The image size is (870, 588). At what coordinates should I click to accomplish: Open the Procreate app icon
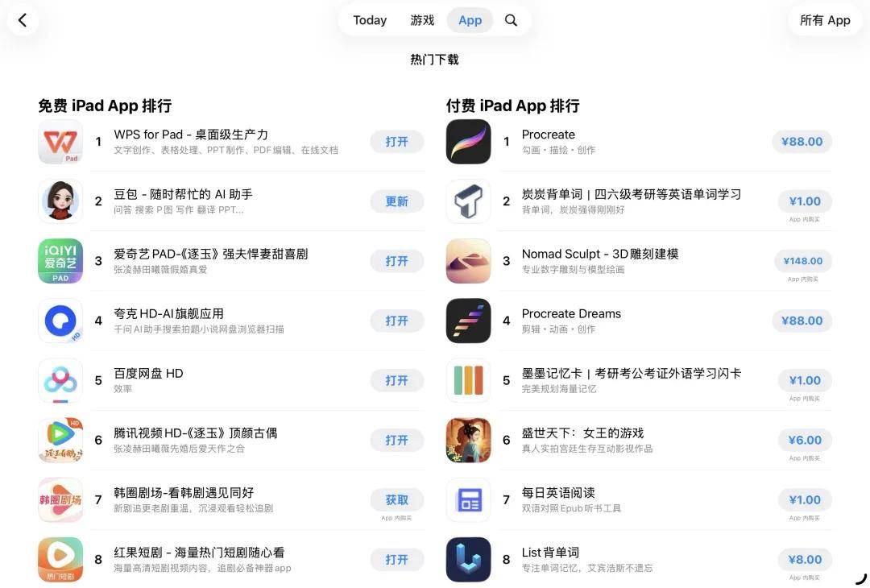(468, 142)
